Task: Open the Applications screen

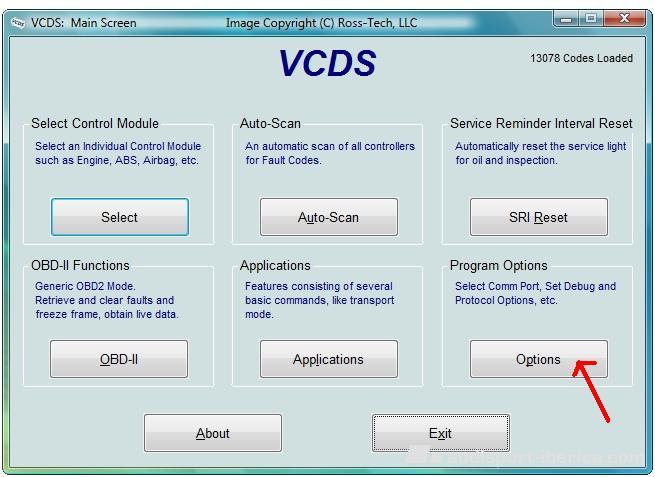Action: [329, 359]
